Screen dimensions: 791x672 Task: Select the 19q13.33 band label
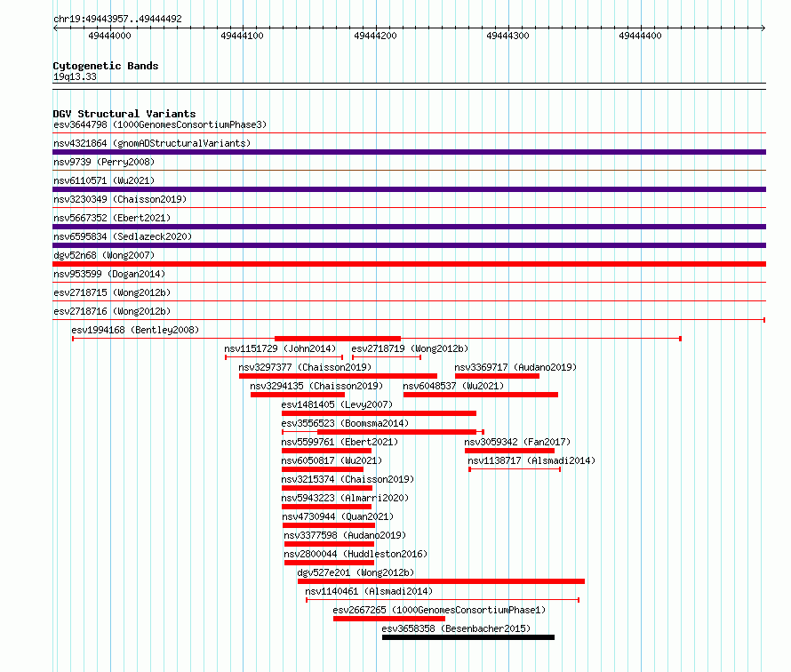(75, 76)
